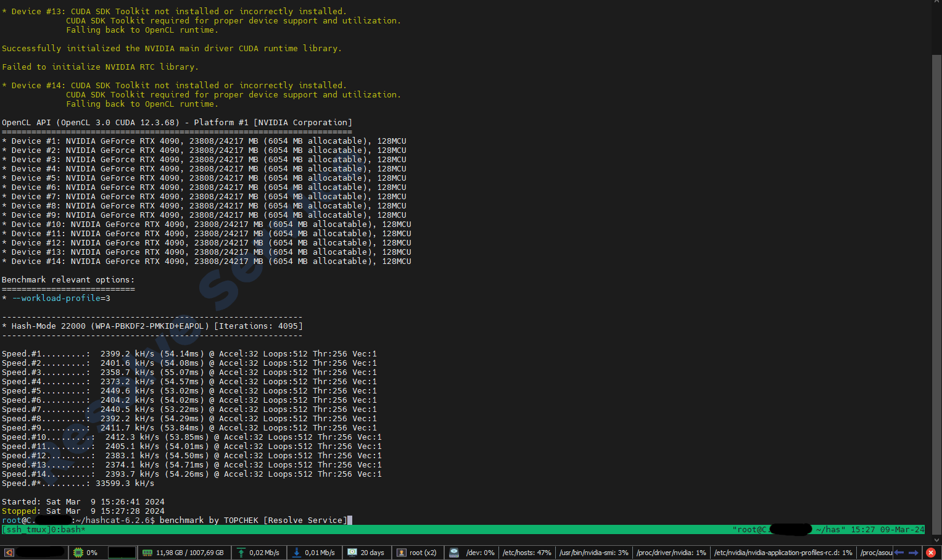
Task: Click the 'Benchmark relevant options:' heading
Action: tap(68, 280)
